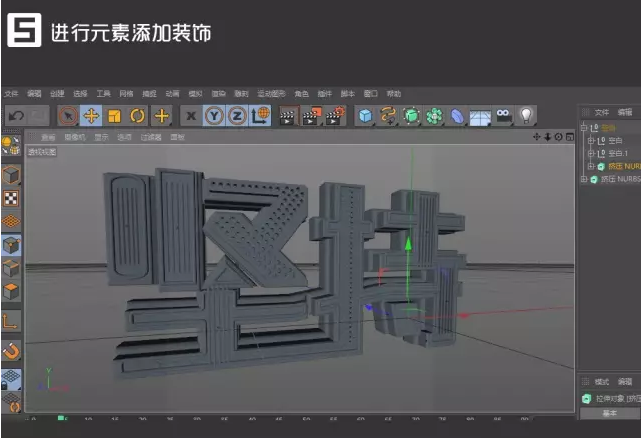Open the 运动图形 menu
This screenshot has width=641, height=438.
pyautogui.click(x=271, y=94)
